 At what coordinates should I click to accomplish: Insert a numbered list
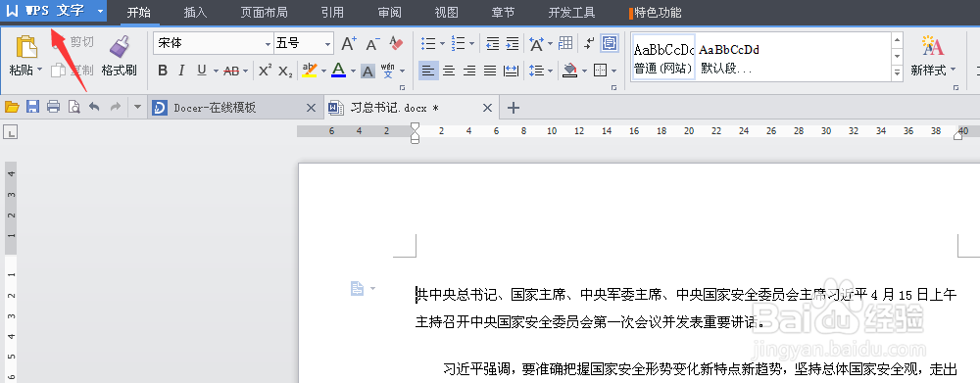tap(458, 44)
